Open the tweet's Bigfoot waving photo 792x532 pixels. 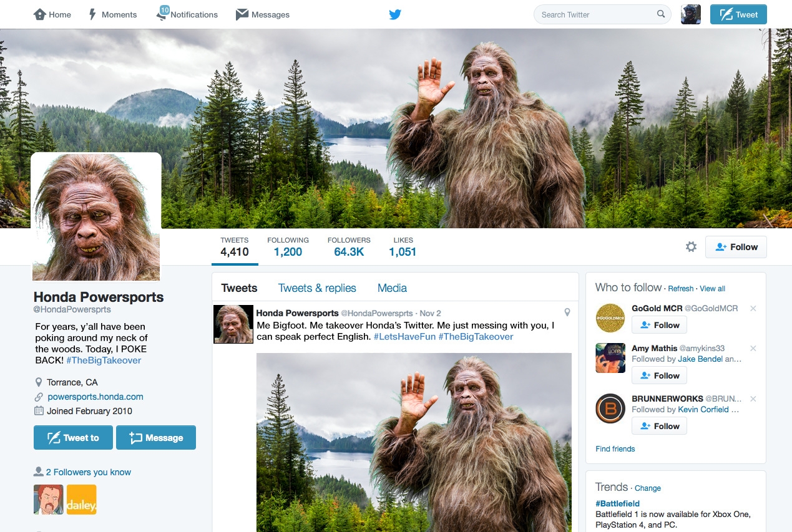pyautogui.click(x=414, y=442)
